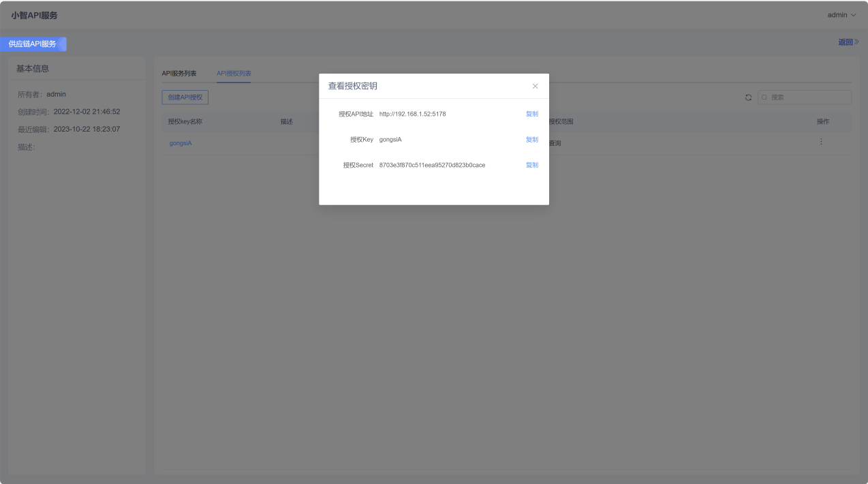868x484 pixels.
Task: Click the 返回 link at top right
Action: click(848, 42)
